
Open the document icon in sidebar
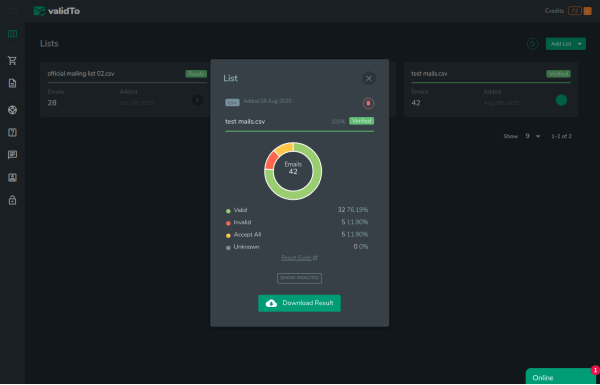12,83
